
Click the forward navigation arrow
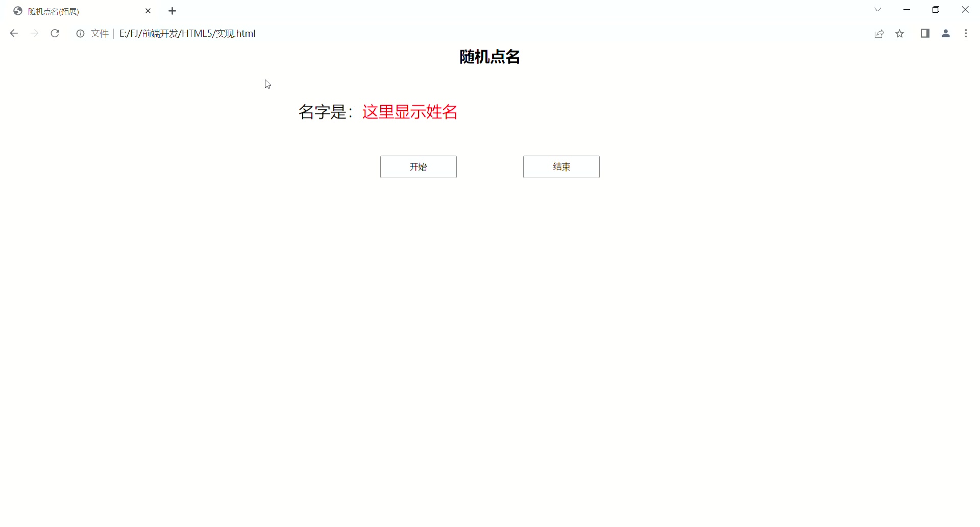coord(35,34)
